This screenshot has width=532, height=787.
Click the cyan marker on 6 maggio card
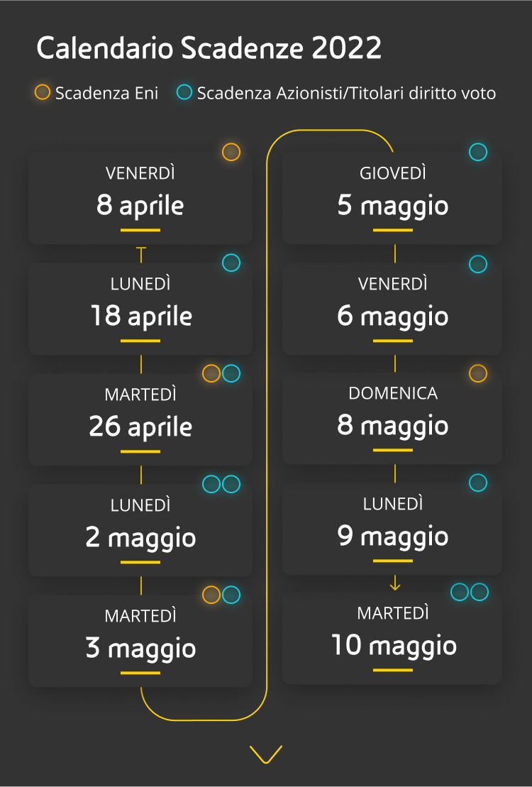click(478, 265)
